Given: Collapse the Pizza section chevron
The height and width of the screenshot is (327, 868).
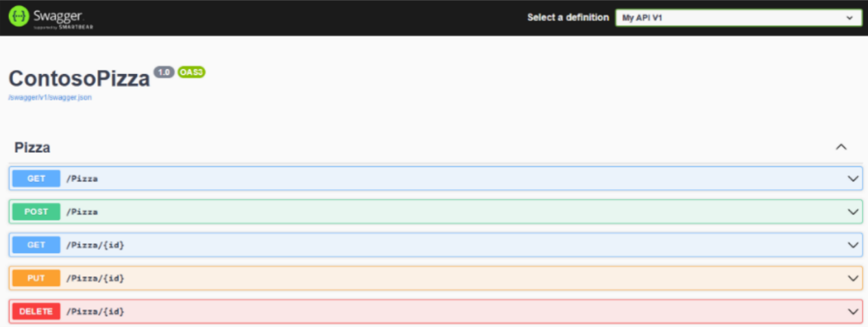Looking at the screenshot, I should point(842,147).
